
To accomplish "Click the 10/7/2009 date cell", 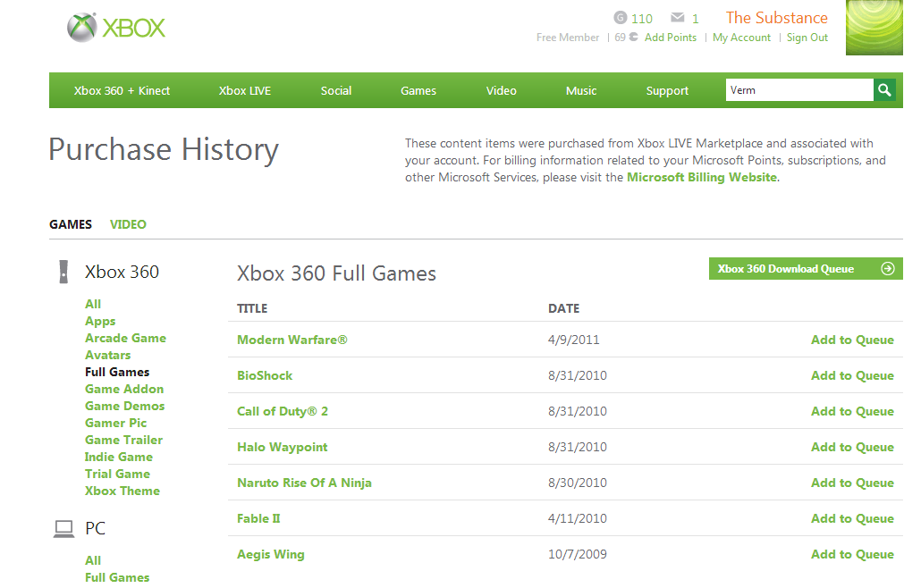I will coord(577,554).
